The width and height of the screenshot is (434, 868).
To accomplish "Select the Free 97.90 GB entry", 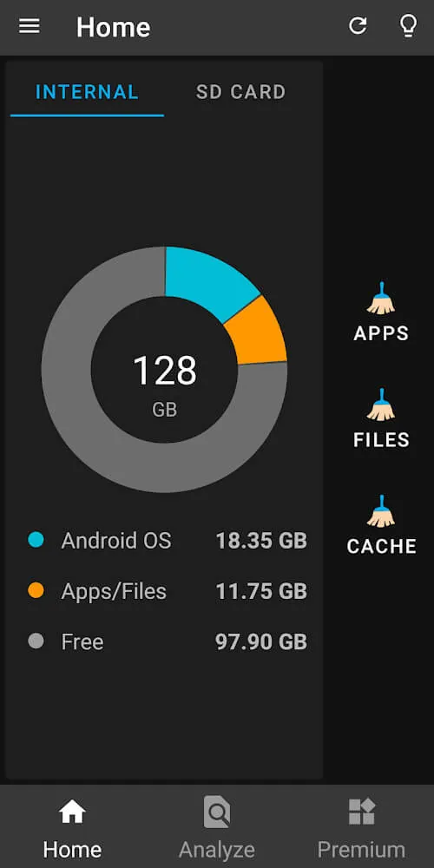I will pos(168,642).
